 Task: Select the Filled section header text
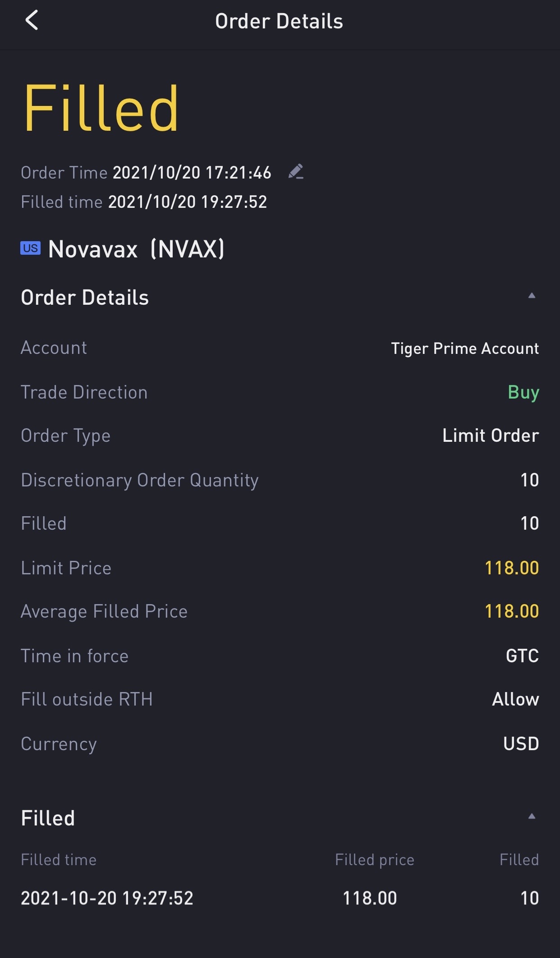pos(48,818)
